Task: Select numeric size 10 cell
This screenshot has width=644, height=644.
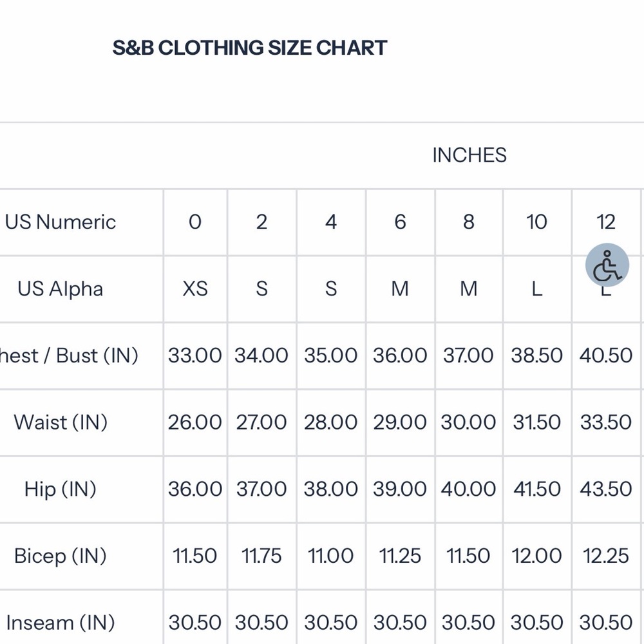Action: (x=537, y=222)
